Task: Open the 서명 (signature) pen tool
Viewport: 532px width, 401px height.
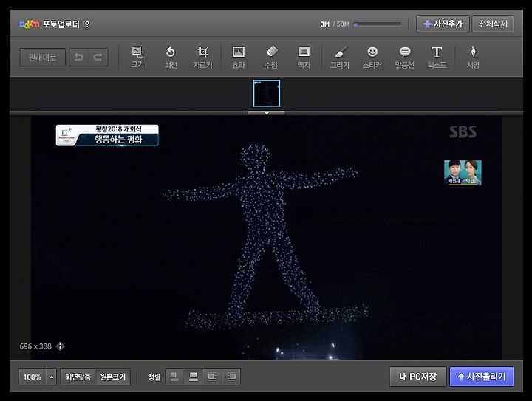Action: (x=473, y=58)
